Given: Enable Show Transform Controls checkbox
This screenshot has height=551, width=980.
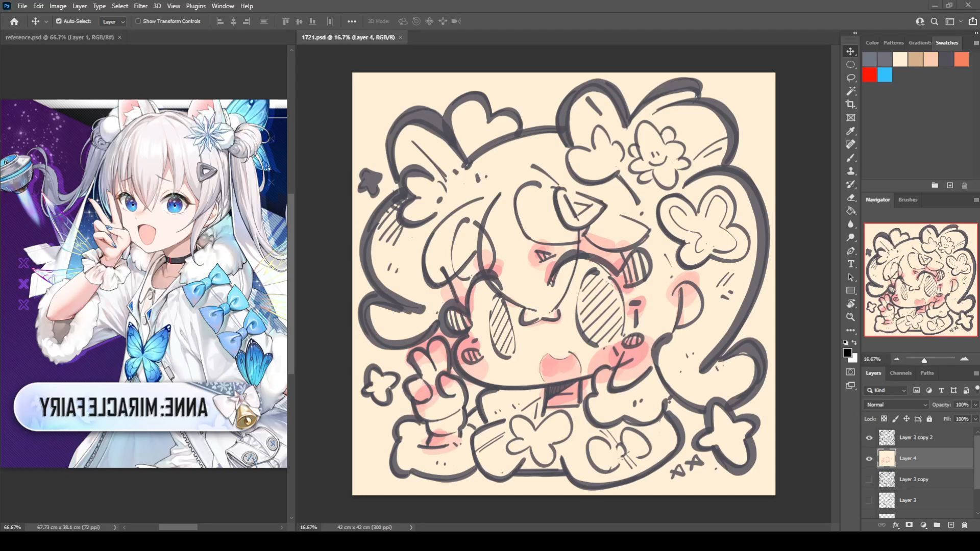Looking at the screenshot, I should (138, 21).
